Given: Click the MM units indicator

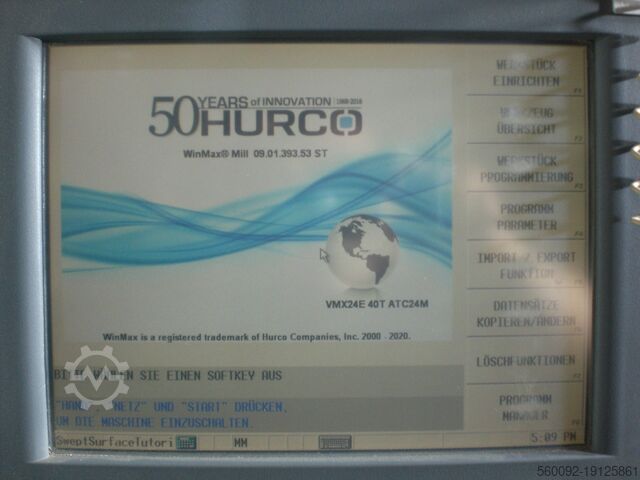Looking at the screenshot, I should (x=241, y=441).
